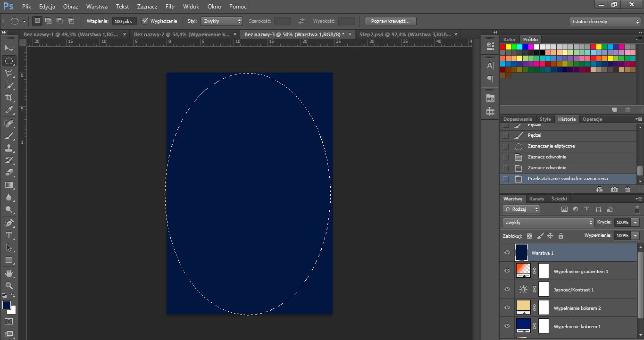This screenshot has width=644, height=340.
Task: Select the Blur tool
Action: point(9,197)
